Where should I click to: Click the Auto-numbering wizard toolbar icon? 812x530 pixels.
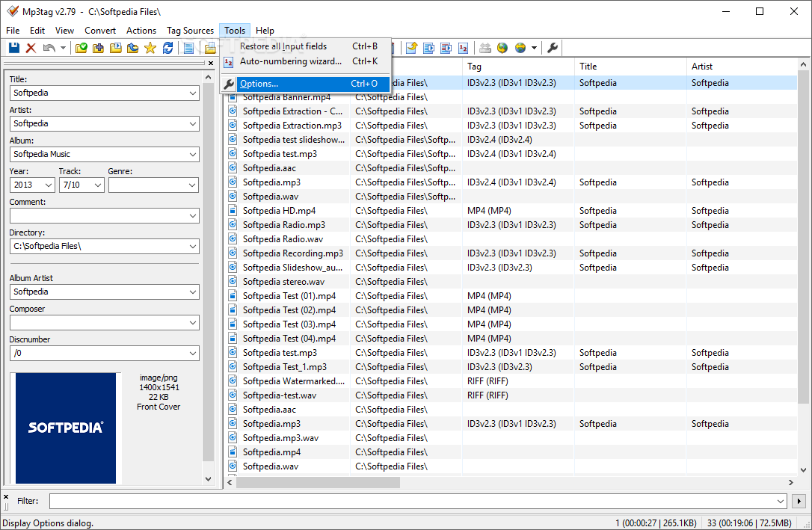tap(463, 48)
